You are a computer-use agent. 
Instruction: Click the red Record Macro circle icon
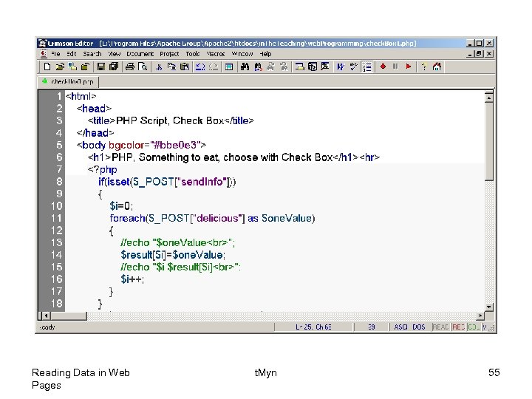[x=383, y=66]
